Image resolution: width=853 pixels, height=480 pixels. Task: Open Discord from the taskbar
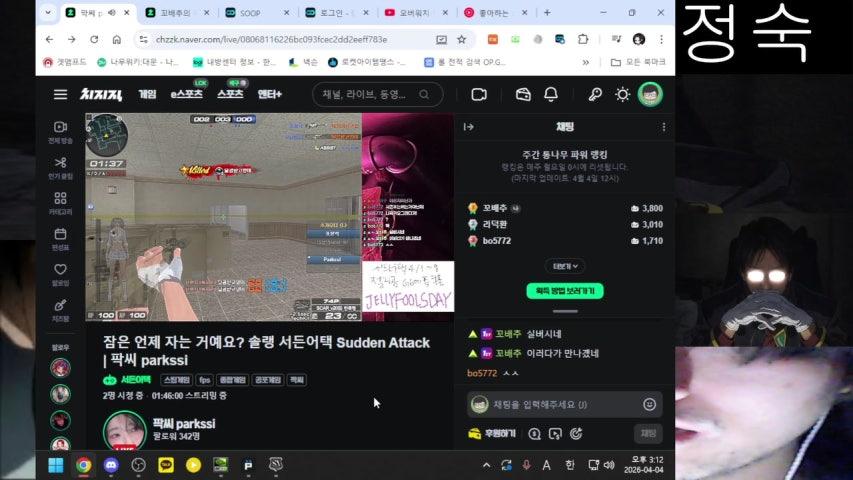click(x=111, y=465)
